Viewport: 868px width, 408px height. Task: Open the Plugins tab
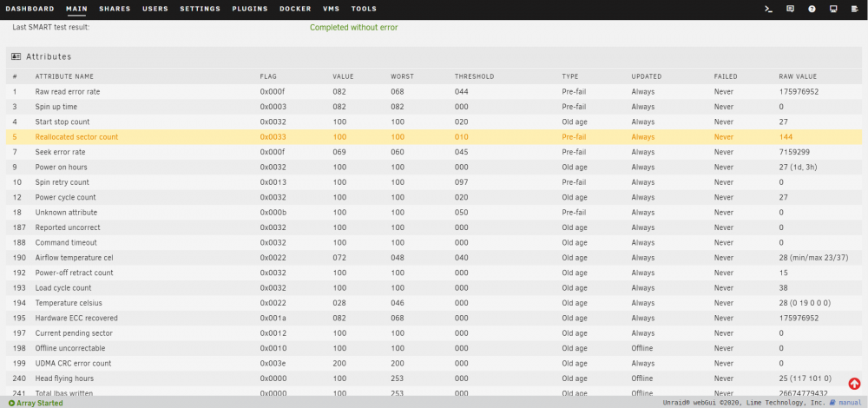pos(250,9)
